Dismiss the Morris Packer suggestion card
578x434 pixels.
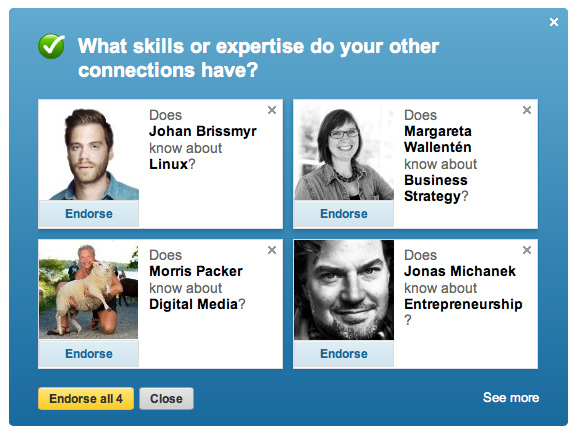272,250
